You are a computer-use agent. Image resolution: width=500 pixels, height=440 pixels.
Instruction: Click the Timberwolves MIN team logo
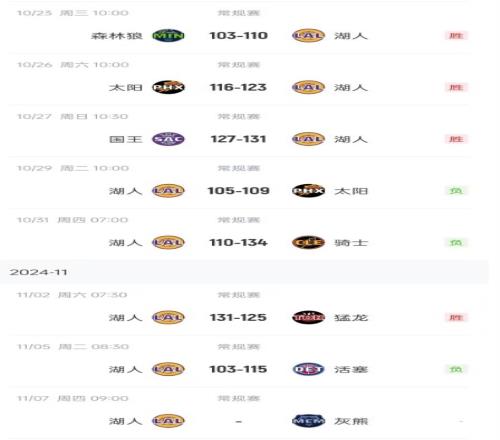pos(168,35)
